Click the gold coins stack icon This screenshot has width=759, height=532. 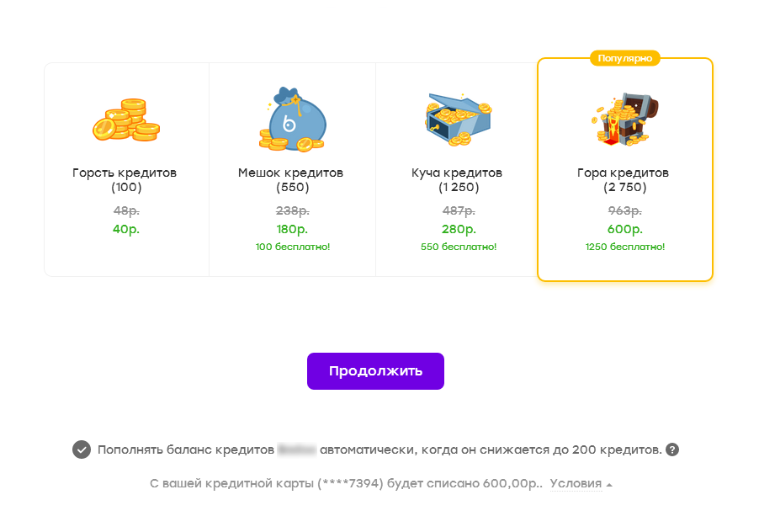click(x=125, y=120)
